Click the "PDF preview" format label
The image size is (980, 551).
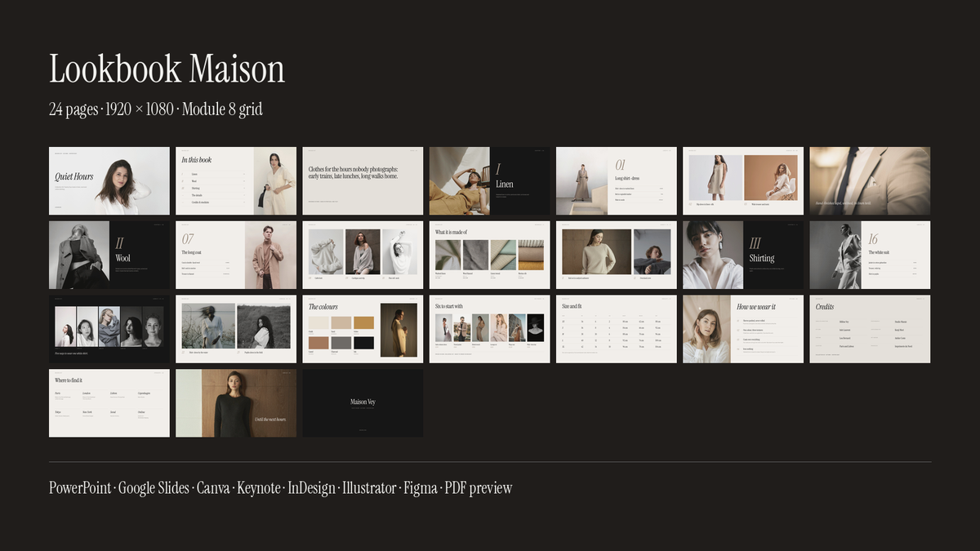coord(479,488)
